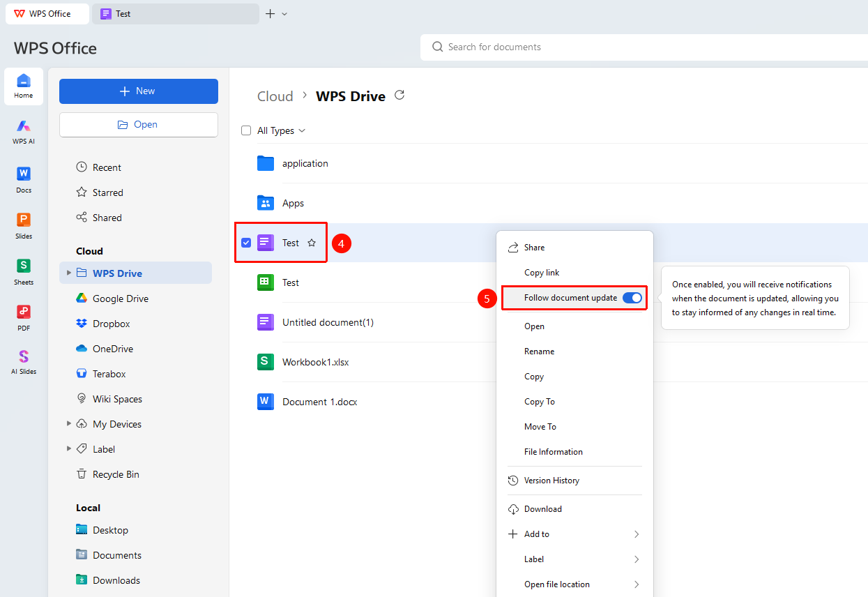
Task: Open the Add to submenu
Action: pyautogui.click(x=574, y=534)
